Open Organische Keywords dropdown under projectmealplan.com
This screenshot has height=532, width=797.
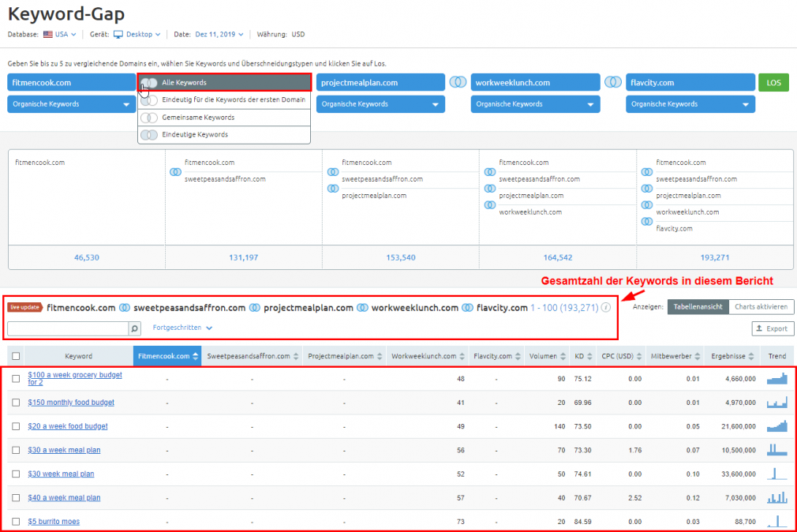coord(380,103)
